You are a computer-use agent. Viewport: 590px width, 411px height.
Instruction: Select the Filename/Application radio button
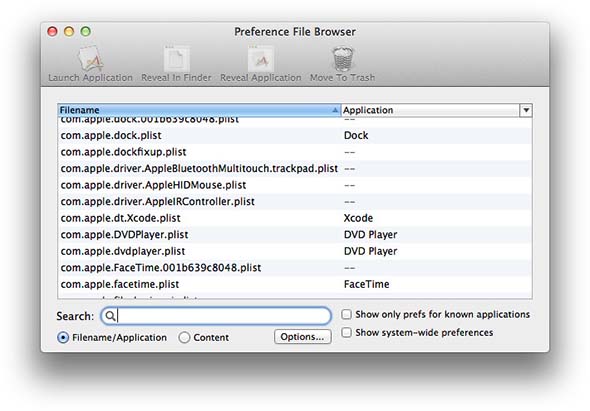tap(63, 338)
